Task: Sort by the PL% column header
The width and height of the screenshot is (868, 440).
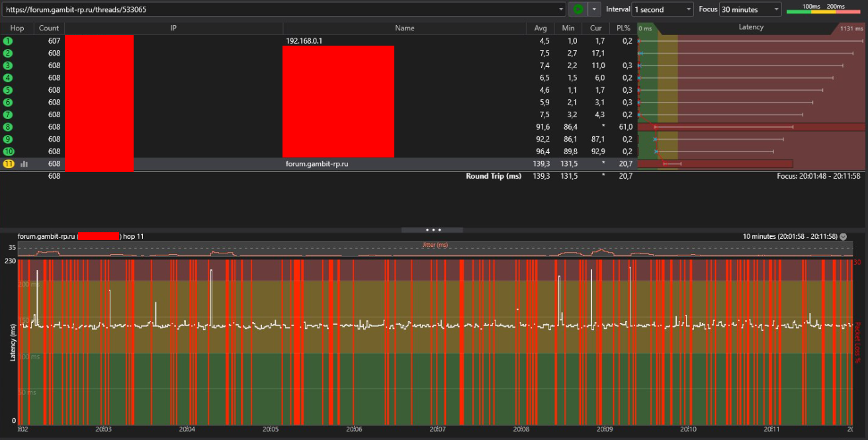Action: click(x=623, y=28)
